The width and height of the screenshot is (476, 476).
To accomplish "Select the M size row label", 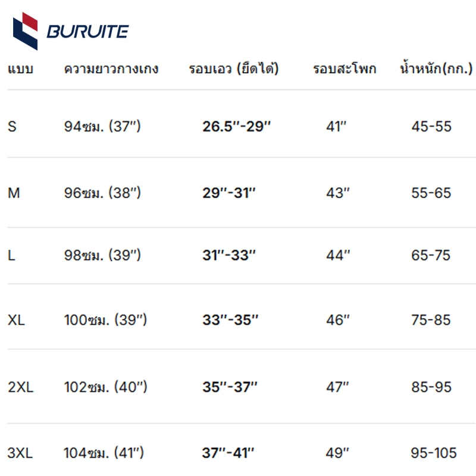I will point(14,193).
